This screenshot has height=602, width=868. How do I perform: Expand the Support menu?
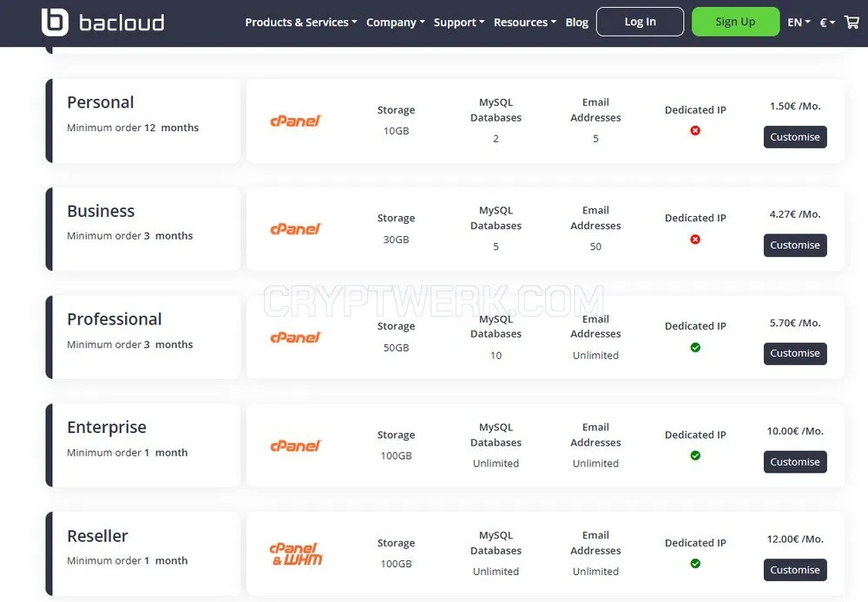[x=459, y=23]
